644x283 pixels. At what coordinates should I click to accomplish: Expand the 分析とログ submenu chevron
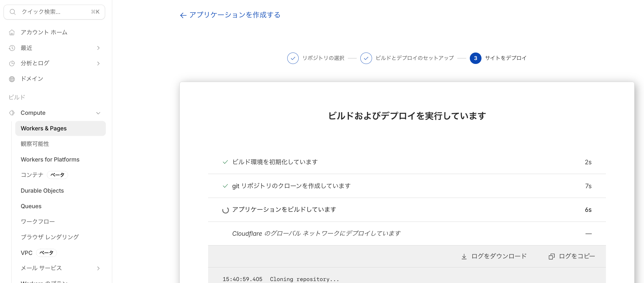point(98,63)
